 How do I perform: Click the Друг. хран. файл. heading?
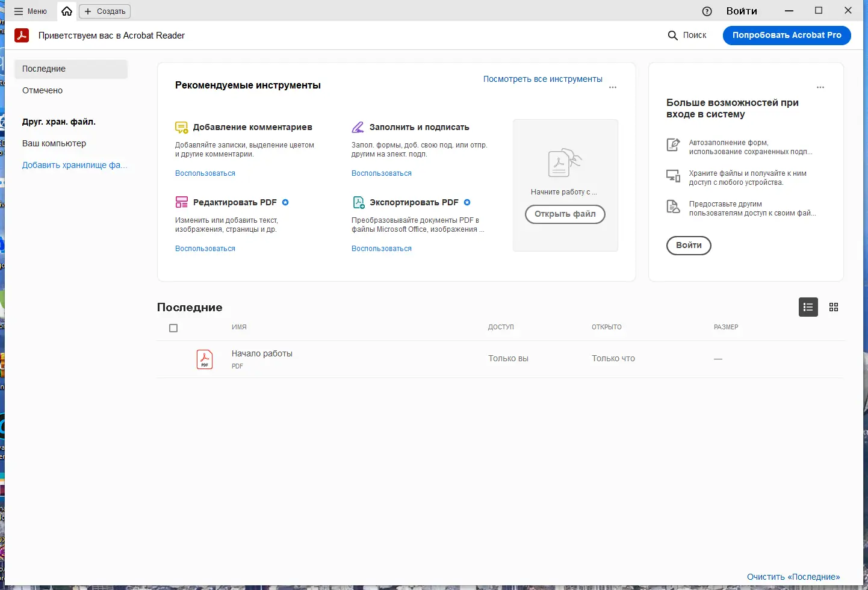59,122
